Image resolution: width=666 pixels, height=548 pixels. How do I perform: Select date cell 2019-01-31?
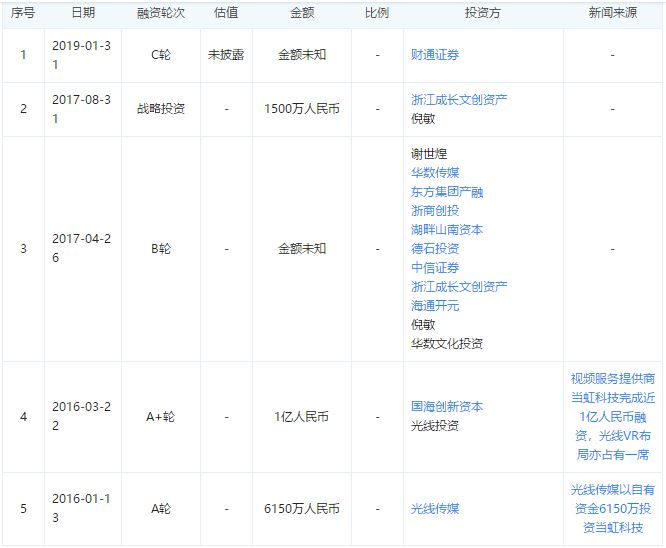[x=82, y=55]
